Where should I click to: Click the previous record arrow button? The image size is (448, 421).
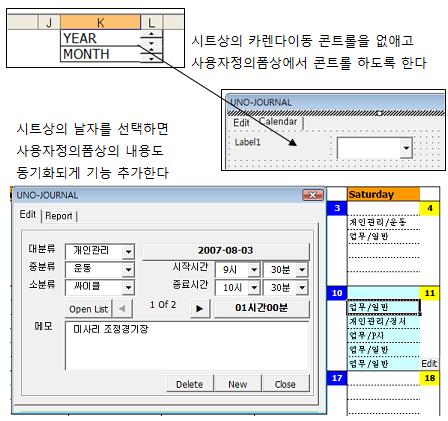tap(122, 308)
